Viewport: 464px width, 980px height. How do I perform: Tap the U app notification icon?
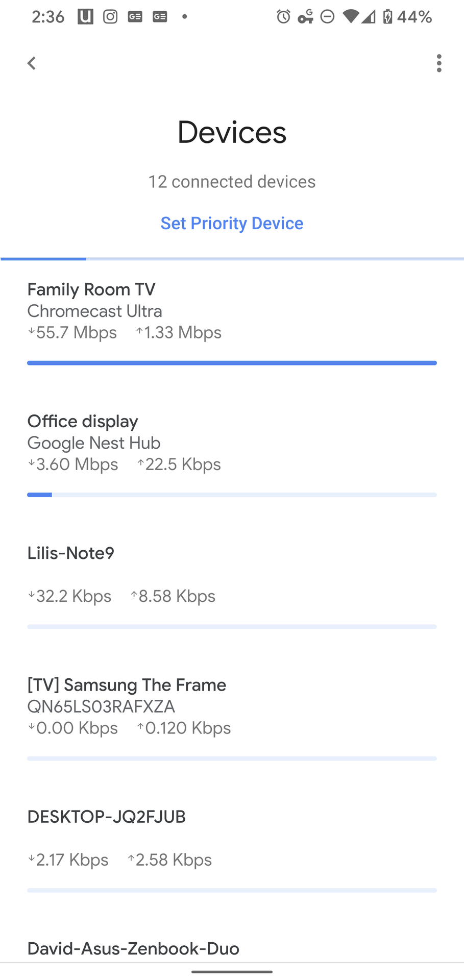click(85, 17)
